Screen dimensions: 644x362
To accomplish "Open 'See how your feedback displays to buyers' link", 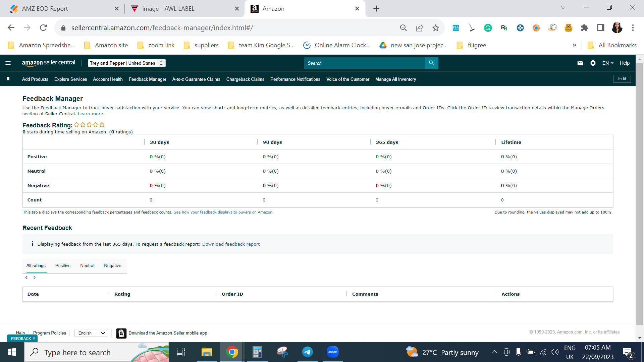I will coord(223,213).
